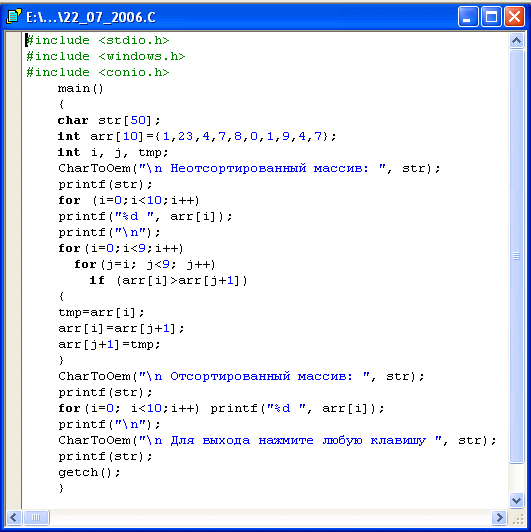This screenshot has width=531, height=532.
Task: Click the window title text E:\...\22_07_2006.C
Action: tap(91, 17)
